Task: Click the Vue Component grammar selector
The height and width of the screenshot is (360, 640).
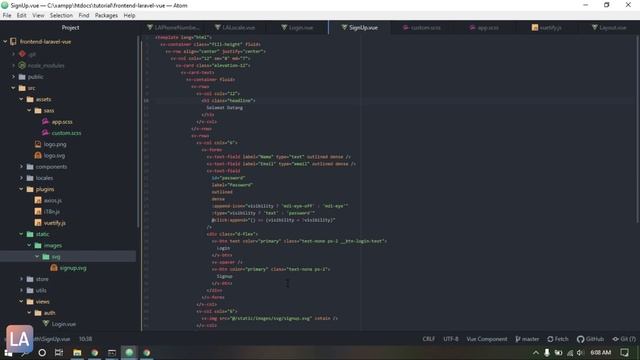Action: (x=487, y=339)
